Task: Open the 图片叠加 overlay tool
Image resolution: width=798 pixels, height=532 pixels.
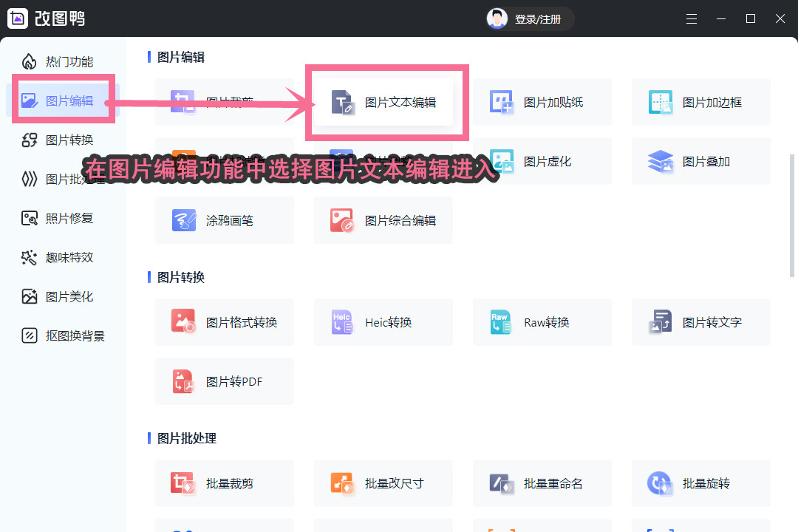Action: [x=700, y=161]
